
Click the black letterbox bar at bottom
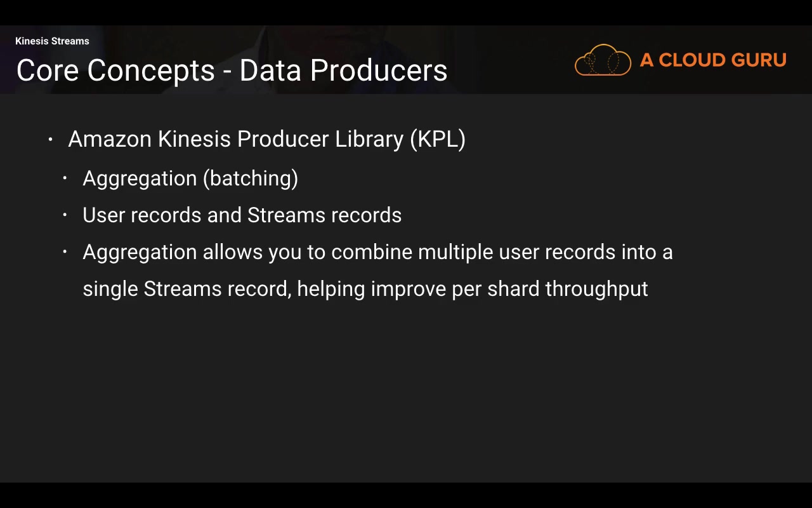406,495
